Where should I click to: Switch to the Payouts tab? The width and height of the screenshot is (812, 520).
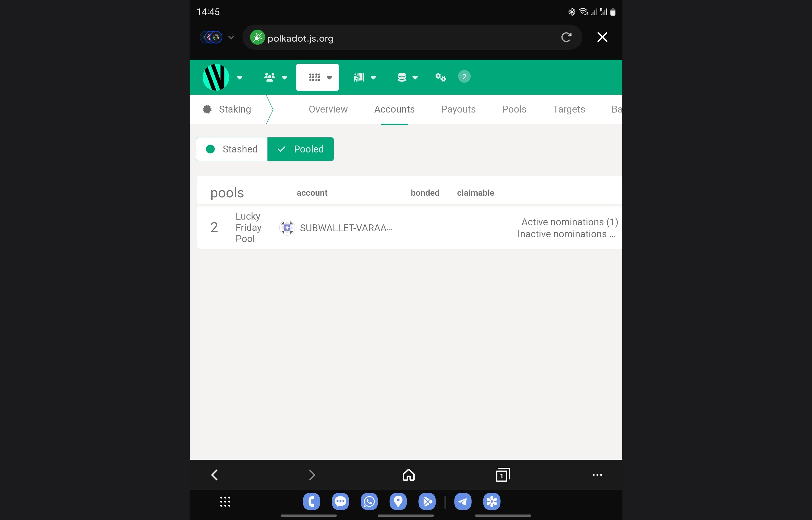(x=458, y=109)
